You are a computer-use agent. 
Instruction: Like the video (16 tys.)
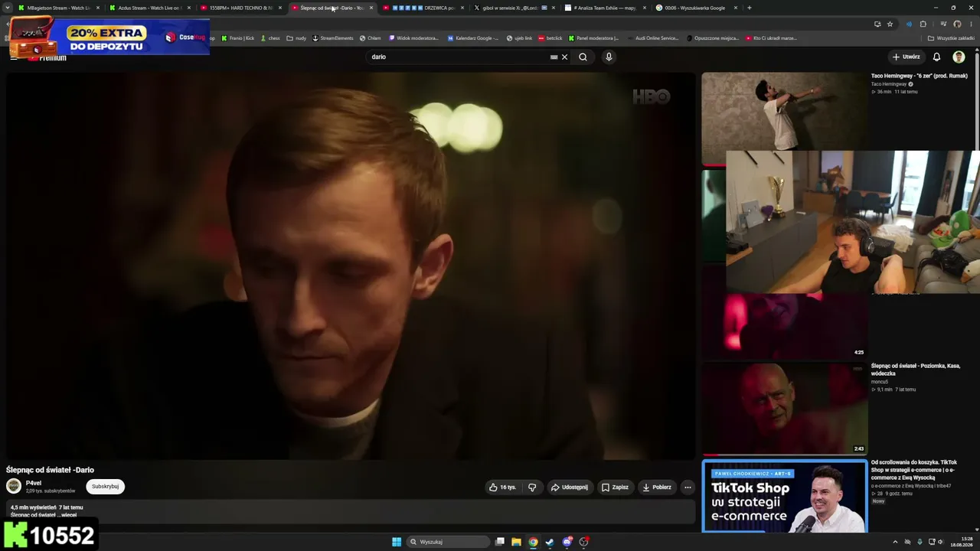[x=503, y=487]
